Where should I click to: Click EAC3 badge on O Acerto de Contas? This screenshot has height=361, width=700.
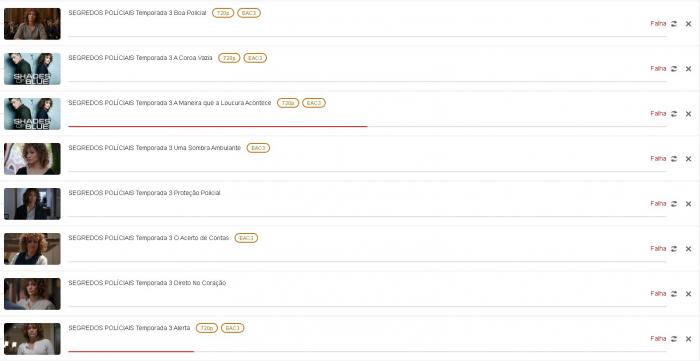point(246,238)
